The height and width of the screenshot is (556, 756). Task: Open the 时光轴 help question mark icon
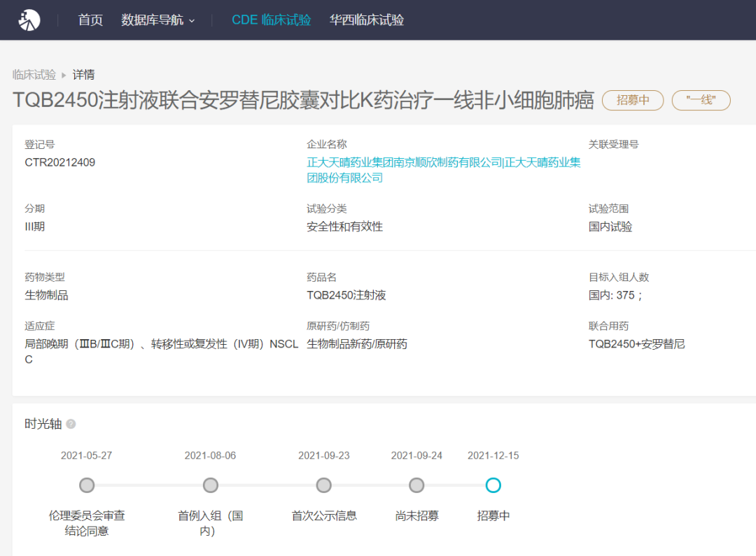pyautogui.click(x=71, y=424)
